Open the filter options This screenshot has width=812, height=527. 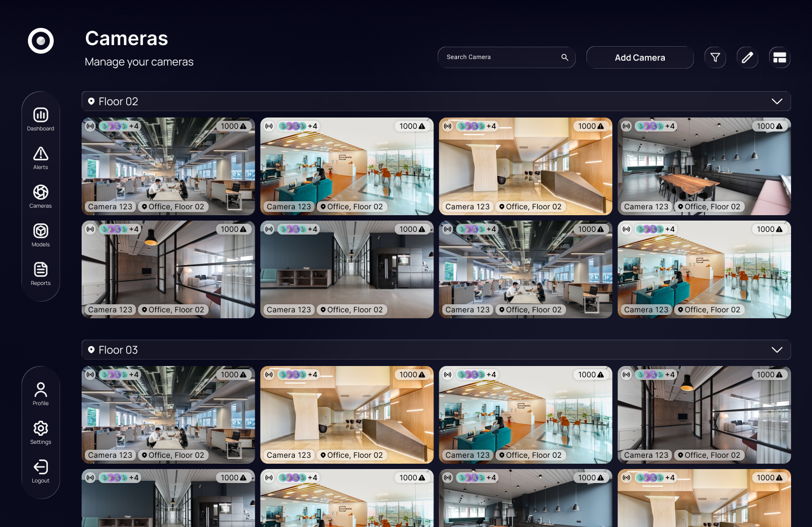pos(715,57)
